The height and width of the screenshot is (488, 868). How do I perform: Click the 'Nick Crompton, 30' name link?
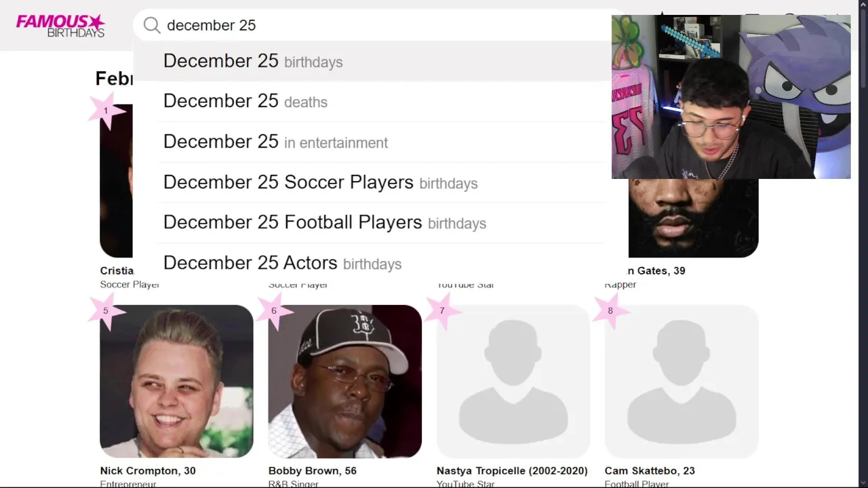[x=148, y=470]
